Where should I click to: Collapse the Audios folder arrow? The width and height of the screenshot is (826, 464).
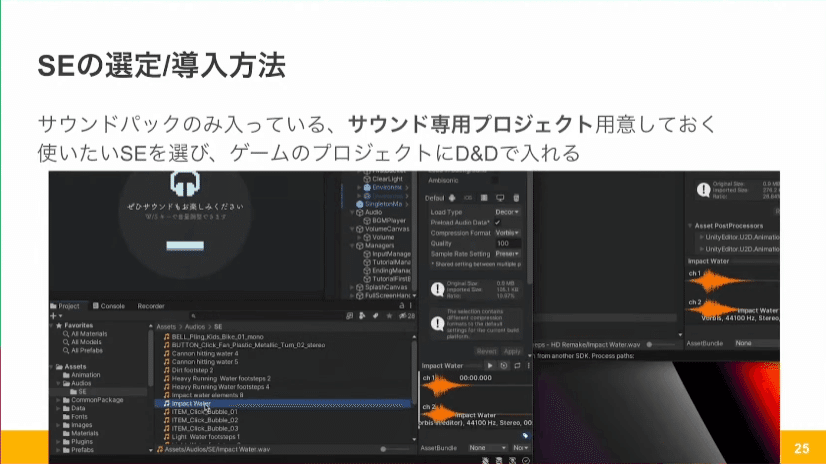[x=58, y=383]
